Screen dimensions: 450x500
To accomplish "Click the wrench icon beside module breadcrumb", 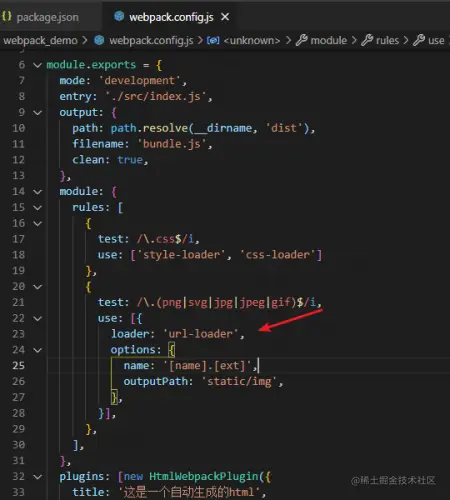I will pyautogui.click(x=302, y=40).
